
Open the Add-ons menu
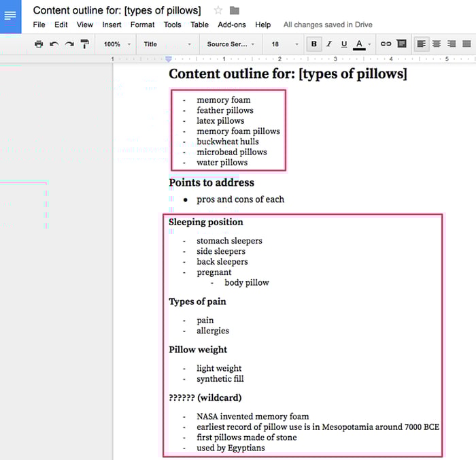(232, 24)
